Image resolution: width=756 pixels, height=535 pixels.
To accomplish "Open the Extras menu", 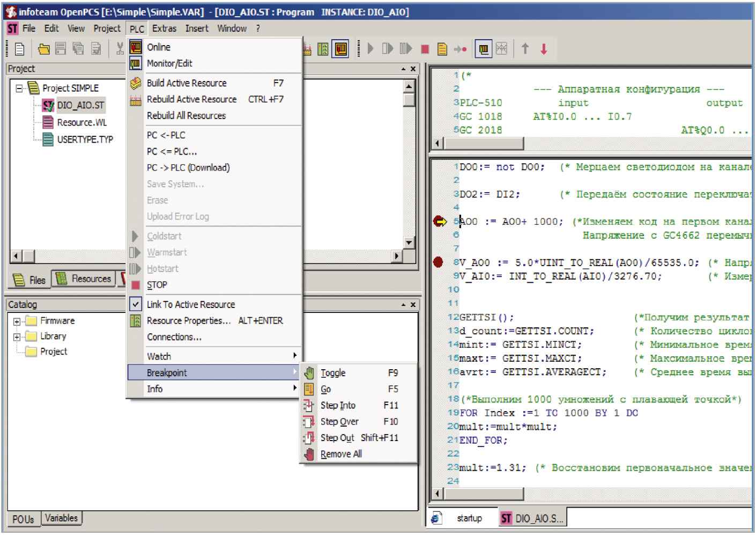I will click(x=164, y=28).
